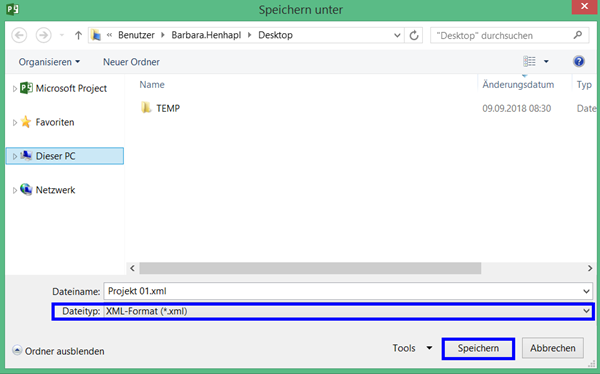Open the Organisieren menu
The image size is (600, 374).
[x=49, y=62]
